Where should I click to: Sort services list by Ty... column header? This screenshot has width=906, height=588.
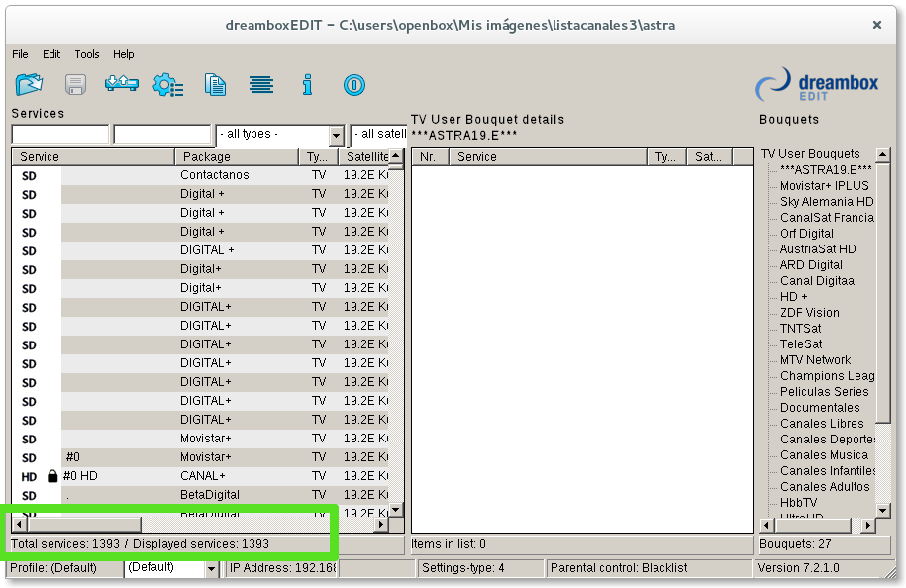[318, 157]
